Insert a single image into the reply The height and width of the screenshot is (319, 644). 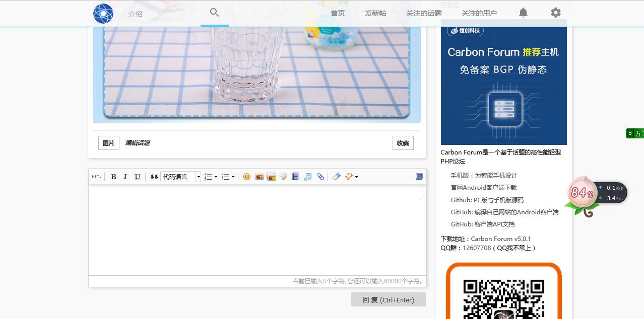coord(259,177)
